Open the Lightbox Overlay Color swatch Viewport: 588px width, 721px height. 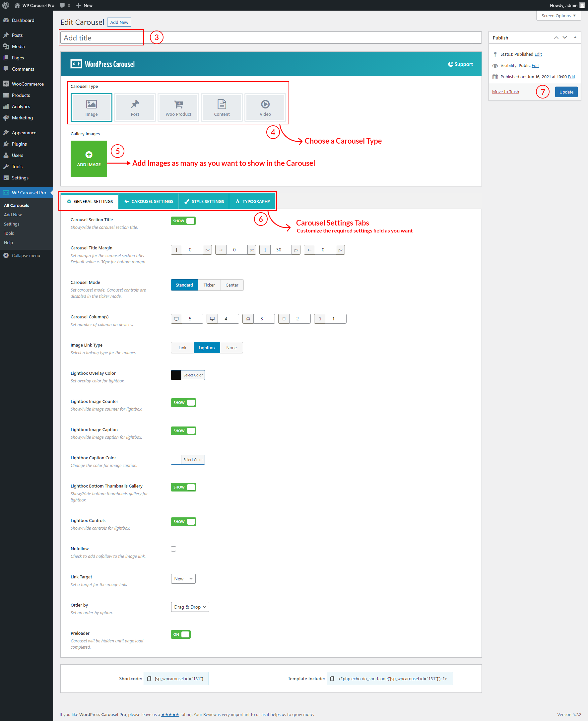176,375
